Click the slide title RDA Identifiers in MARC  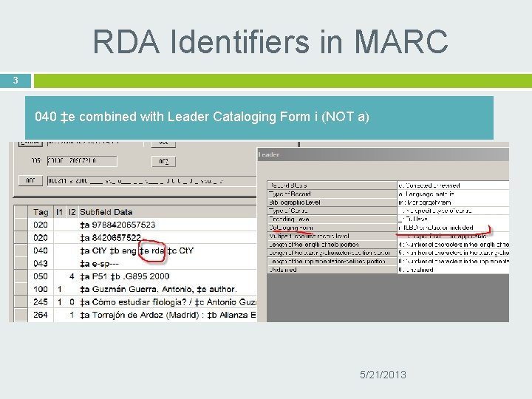point(270,41)
